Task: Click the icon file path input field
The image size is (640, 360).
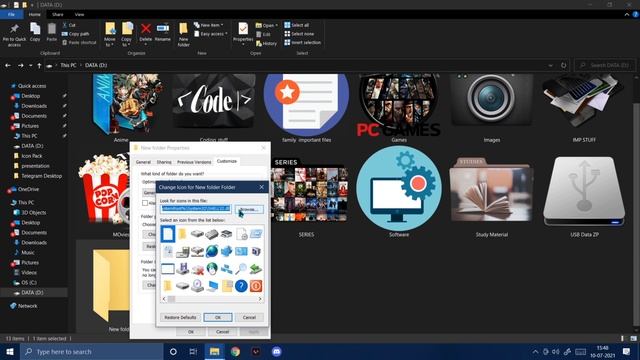Action: [x=196, y=209]
